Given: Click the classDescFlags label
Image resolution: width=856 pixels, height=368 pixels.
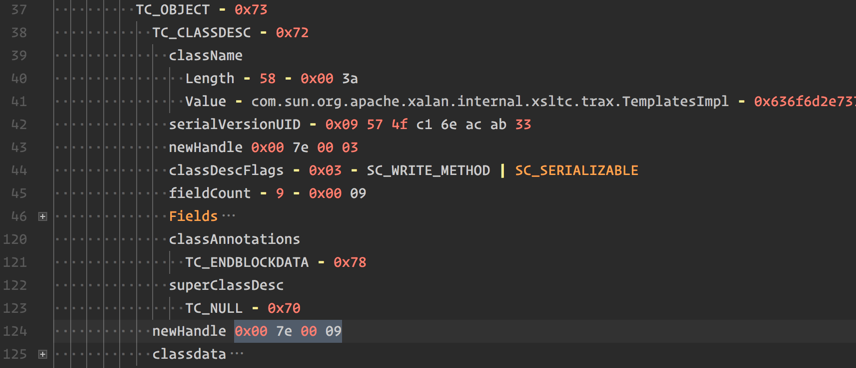Looking at the screenshot, I should [x=227, y=170].
